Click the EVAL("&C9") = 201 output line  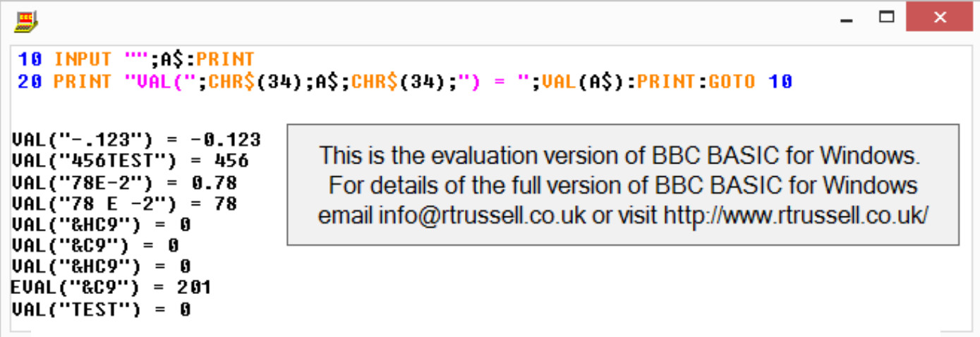[x=111, y=288]
